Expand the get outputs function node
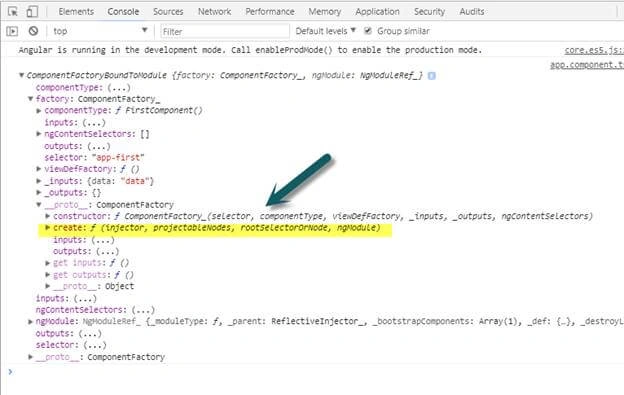Image resolution: width=624 pixels, height=395 pixels. (x=48, y=274)
